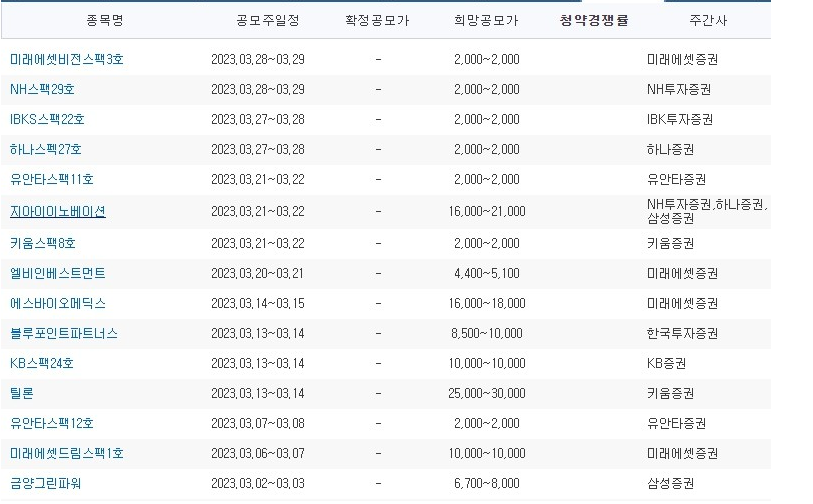Select 키움증권 underwriter in 틸론 row
The image size is (813, 504).
click(x=670, y=394)
